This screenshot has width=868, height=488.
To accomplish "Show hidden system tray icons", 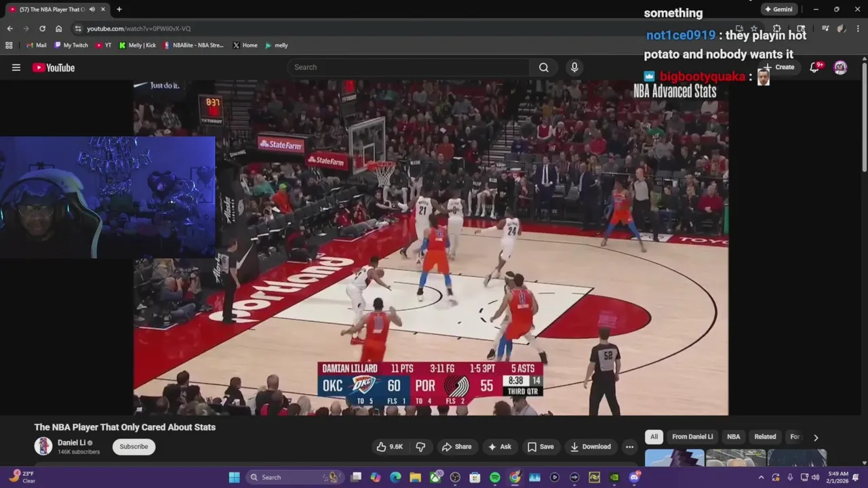I will click(761, 477).
